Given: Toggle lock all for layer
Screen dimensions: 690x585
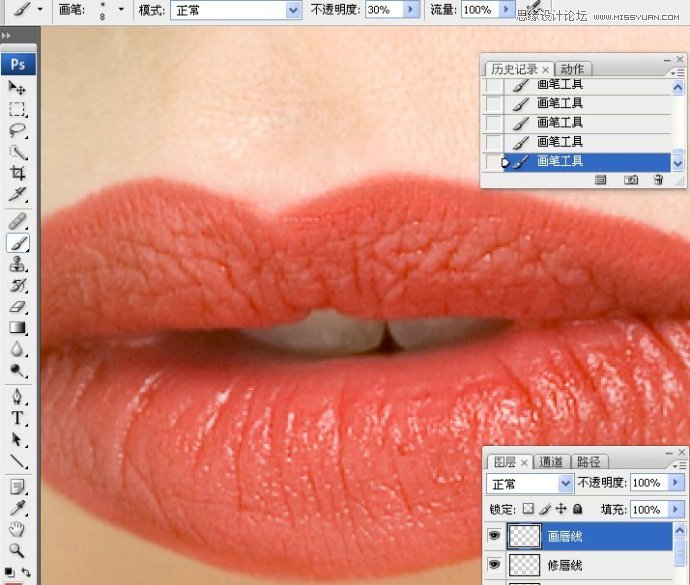Looking at the screenshot, I should click(577, 509).
